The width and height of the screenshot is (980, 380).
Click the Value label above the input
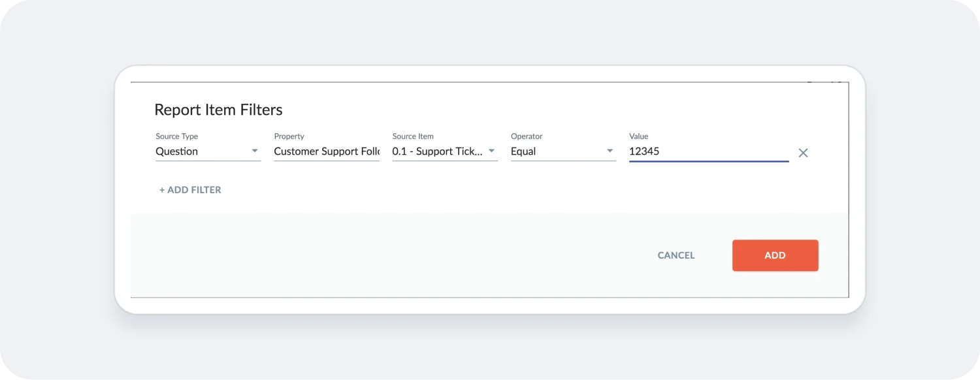click(x=638, y=136)
